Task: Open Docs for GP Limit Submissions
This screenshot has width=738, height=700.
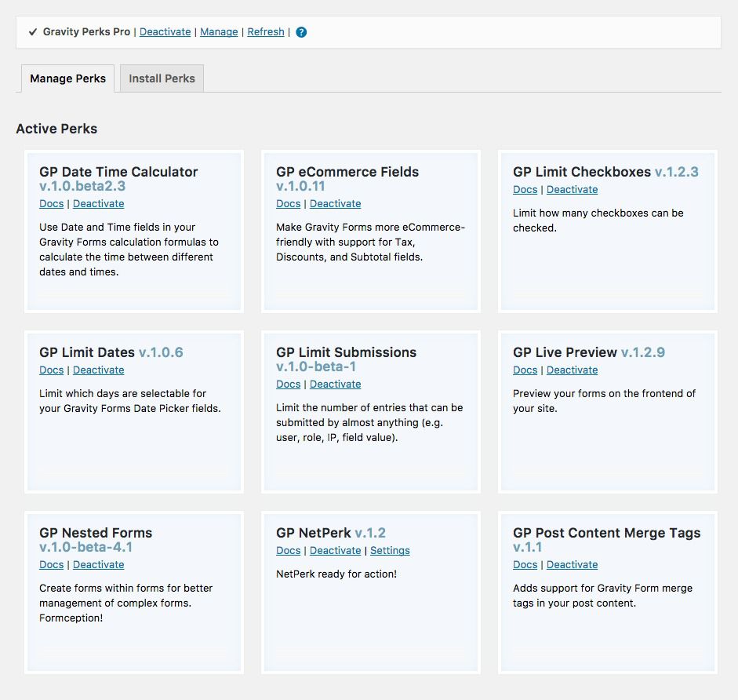Action: coord(288,385)
